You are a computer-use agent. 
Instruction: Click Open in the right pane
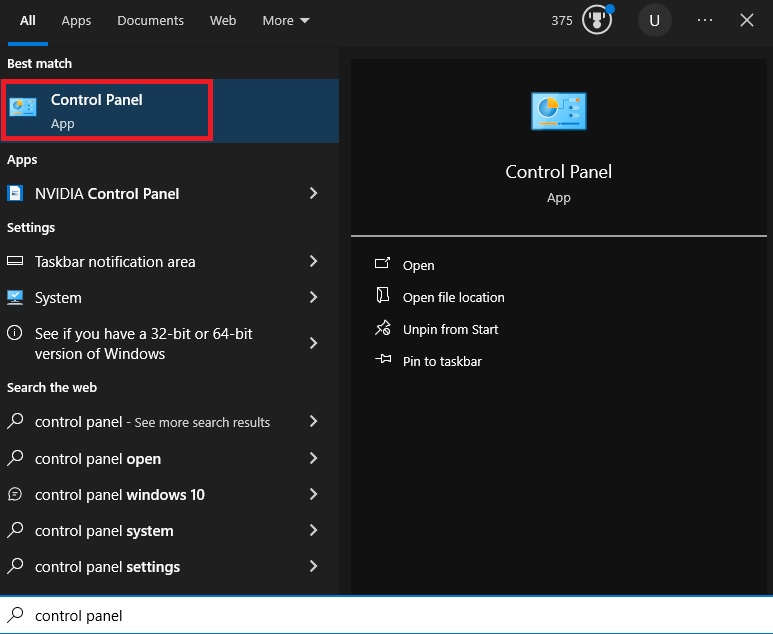(418, 265)
